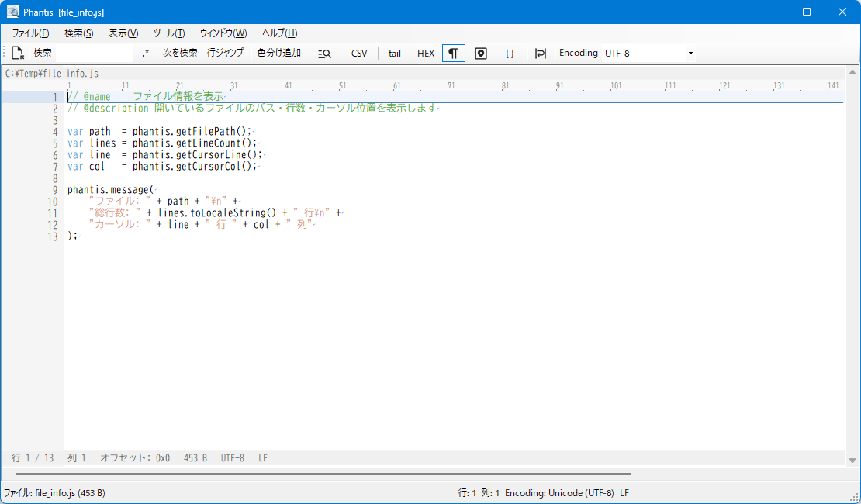
Task: Open the 表示(V) menu
Action: [123, 33]
